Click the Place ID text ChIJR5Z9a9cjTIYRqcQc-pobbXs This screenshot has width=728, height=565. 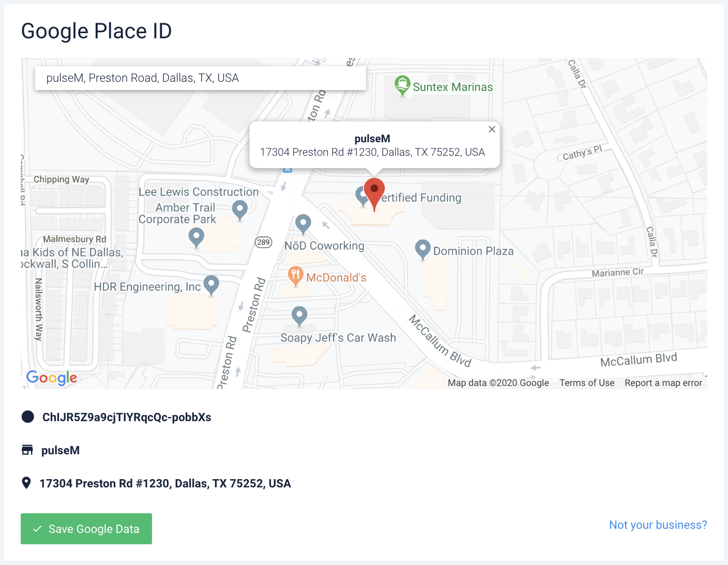[127, 418]
